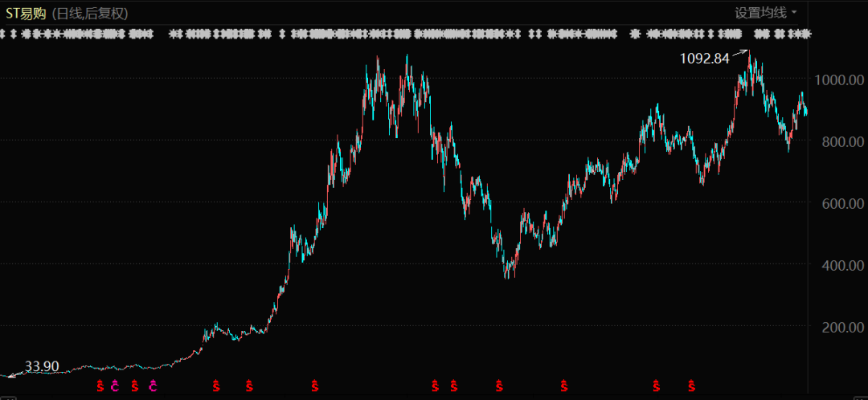
Task: Click the third-to-last red $ marker
Action: [x=565, y=386]
